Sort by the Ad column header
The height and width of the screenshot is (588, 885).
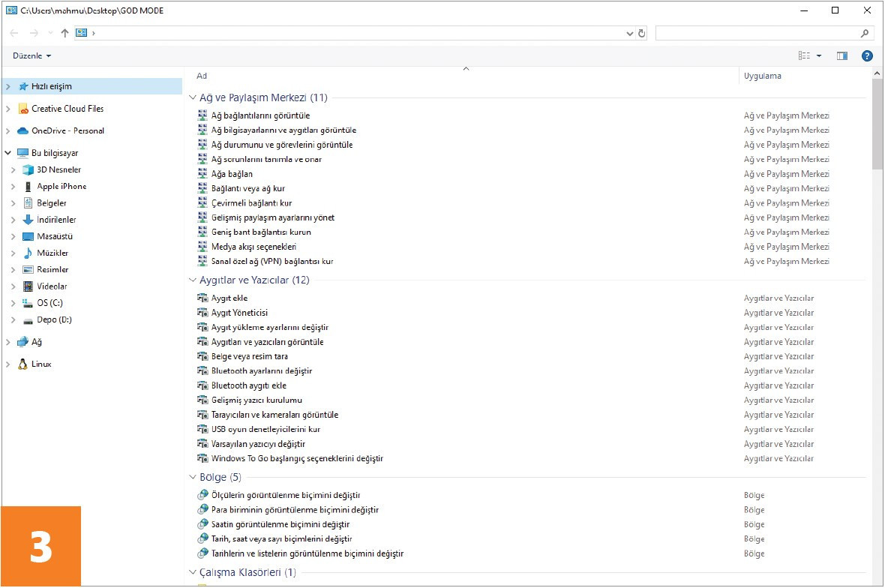tap(202, 76)
